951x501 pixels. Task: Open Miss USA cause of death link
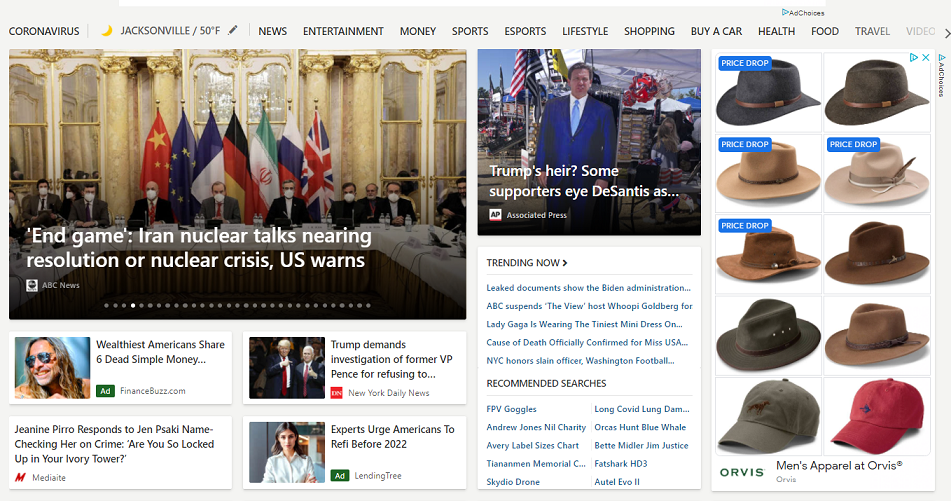[x=587, y=342]
